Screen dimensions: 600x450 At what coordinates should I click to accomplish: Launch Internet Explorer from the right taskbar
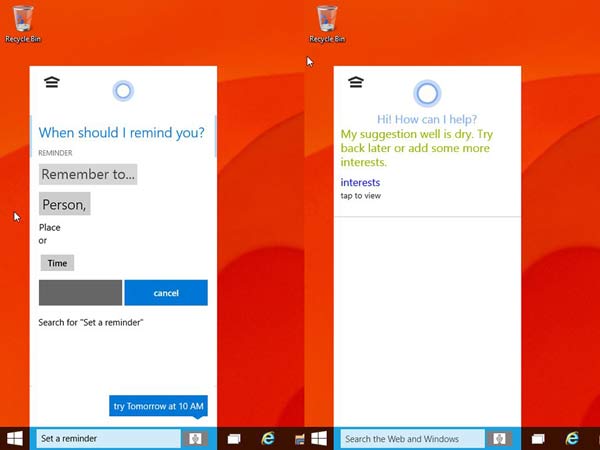click(572, 439)
